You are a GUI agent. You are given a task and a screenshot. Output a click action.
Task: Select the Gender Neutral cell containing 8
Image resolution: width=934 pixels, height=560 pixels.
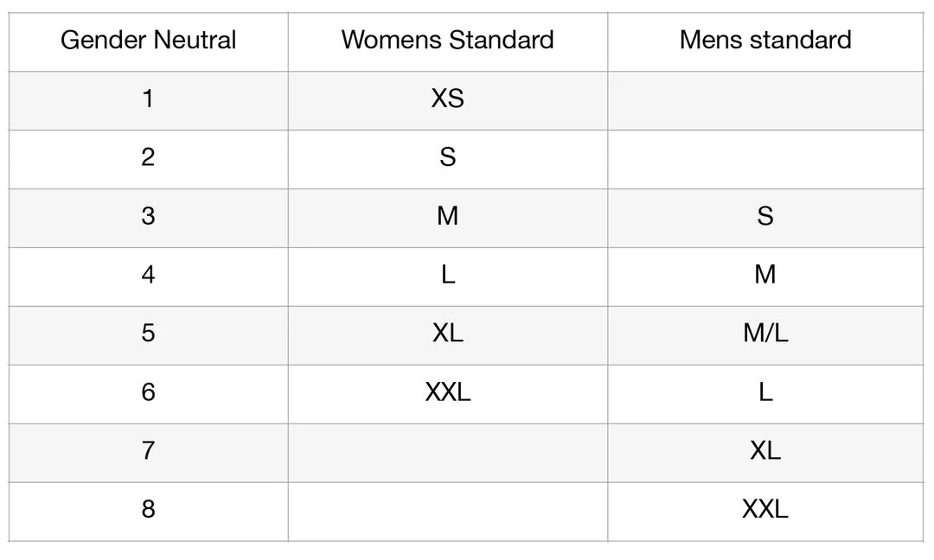pyautogui.click(x=148, y=509)
